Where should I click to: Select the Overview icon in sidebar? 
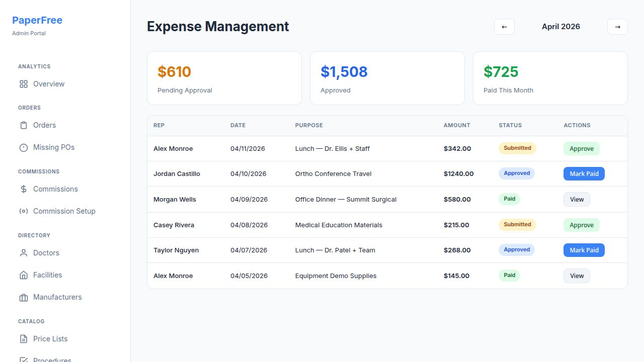coord(24,84)
